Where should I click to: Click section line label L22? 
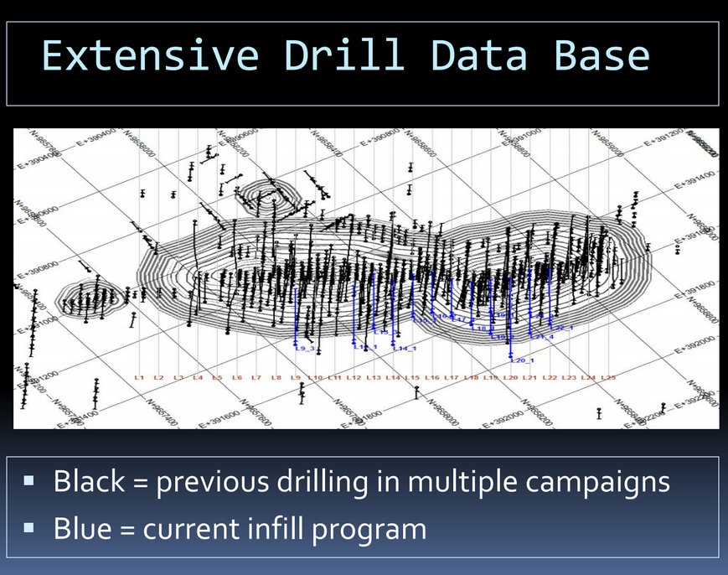550,377
